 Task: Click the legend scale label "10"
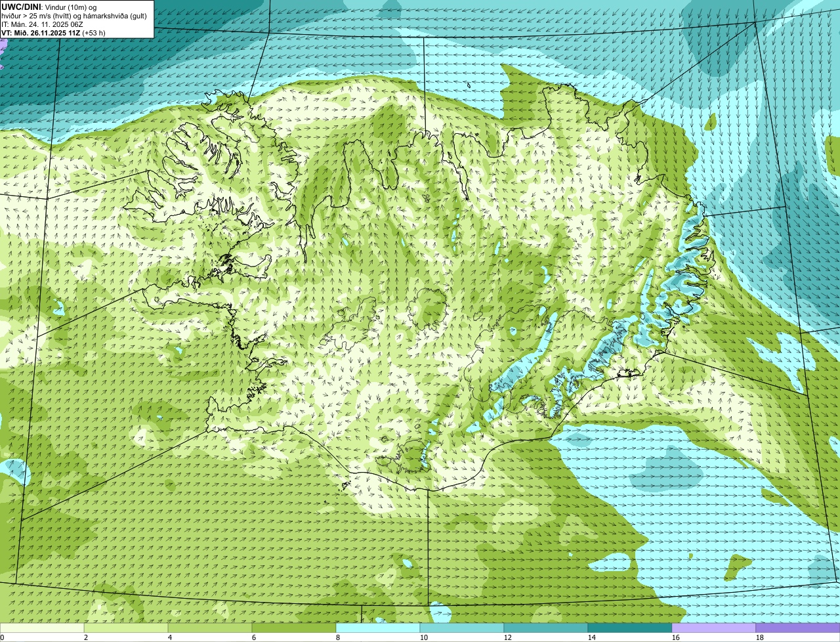[424, 637]
